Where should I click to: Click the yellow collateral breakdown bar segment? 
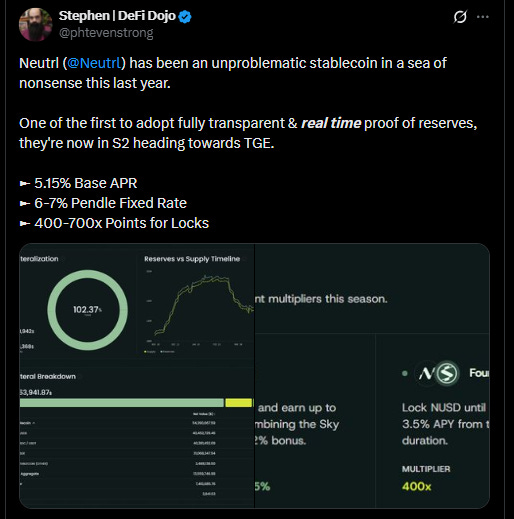coord(239,403)
